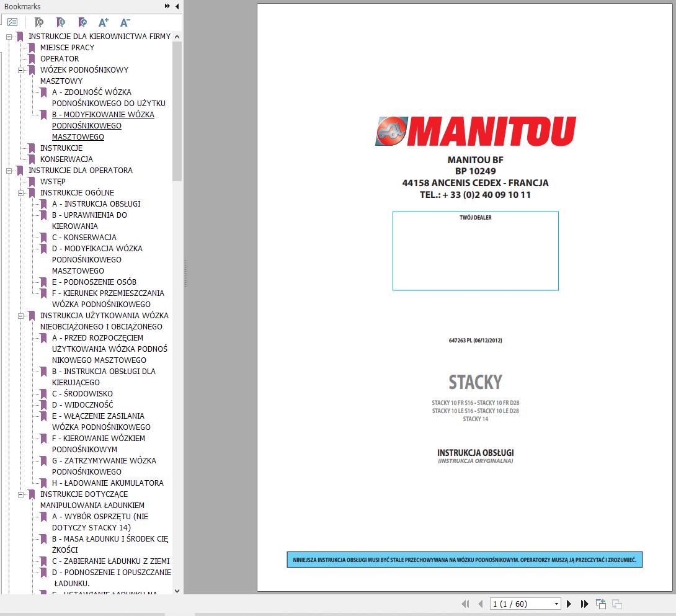Select the WSTĘP bookmark

tap(53, 182)
